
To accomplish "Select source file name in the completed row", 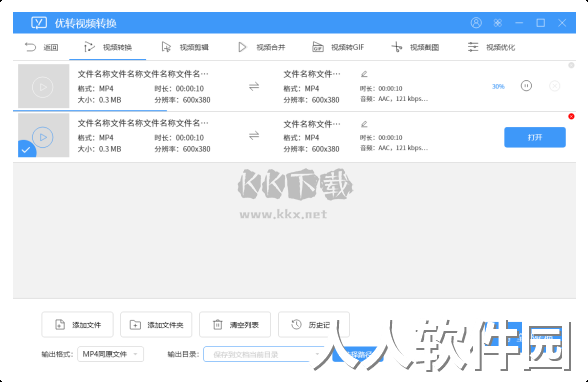I will click(x=143, y=123).
